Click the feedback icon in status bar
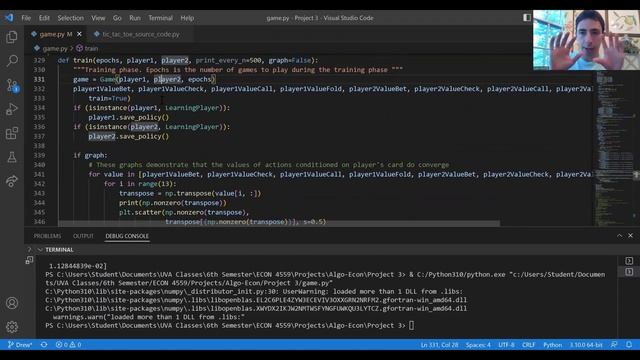This screenshot has height=360, width=640. 614,345
